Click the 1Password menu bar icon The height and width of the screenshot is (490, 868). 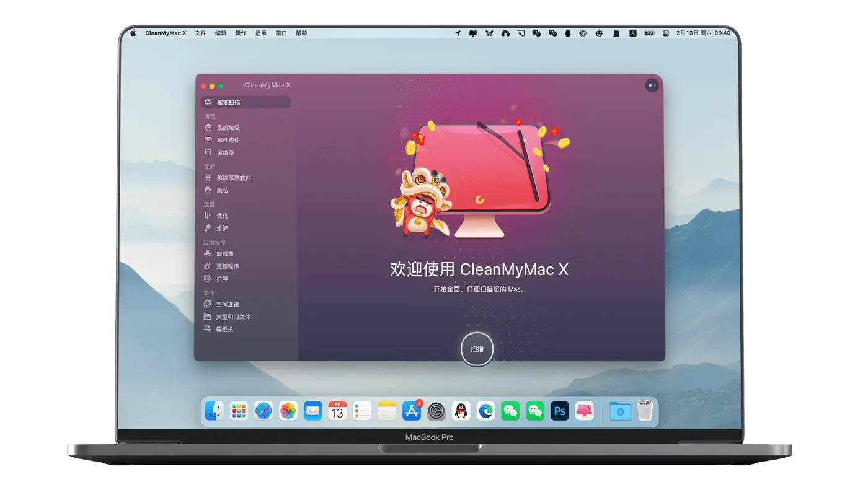pos(583,33)
